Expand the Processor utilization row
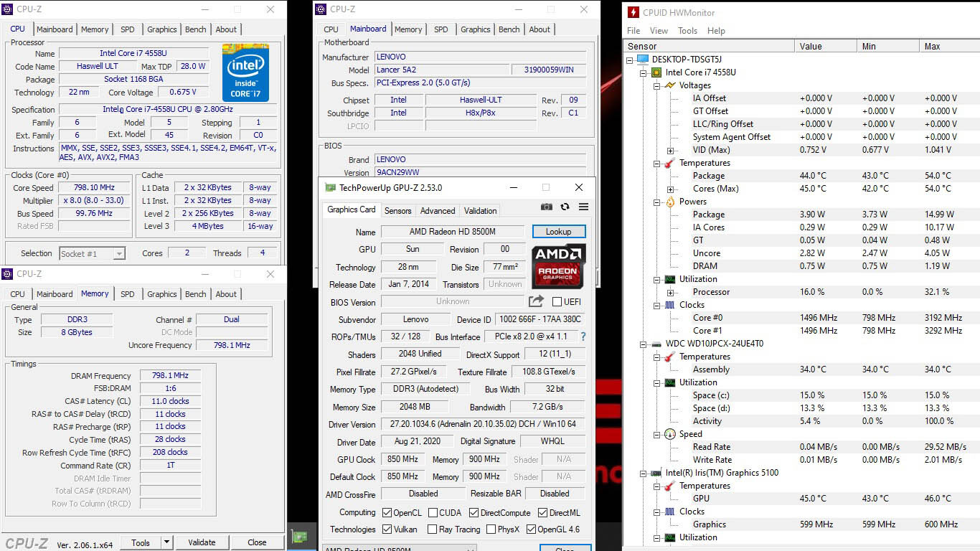Screen dimensions: 980x551 (x=670, y=292)
